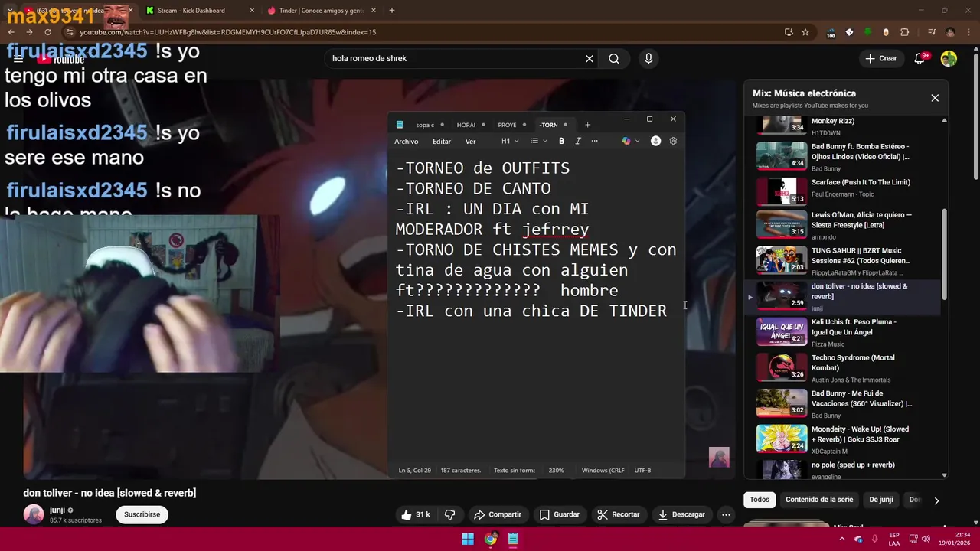Open Notepad account profile icon
Image resolution: width=980 pixels, height=551 pixels.
pos(655,141)
